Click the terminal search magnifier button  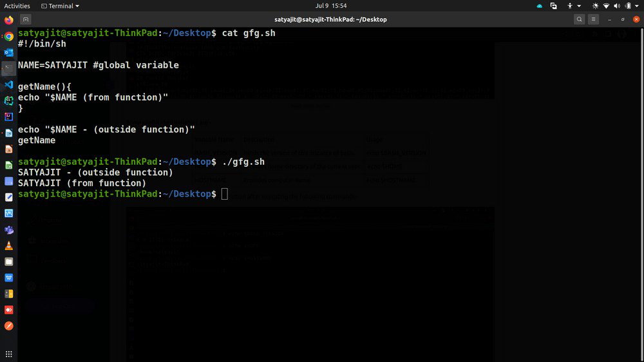point(580,19)
